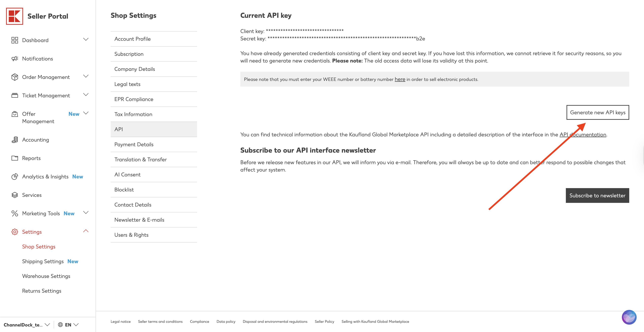Click the Services layers icon
Screen dimensions: 644x332
click(15, 195)
